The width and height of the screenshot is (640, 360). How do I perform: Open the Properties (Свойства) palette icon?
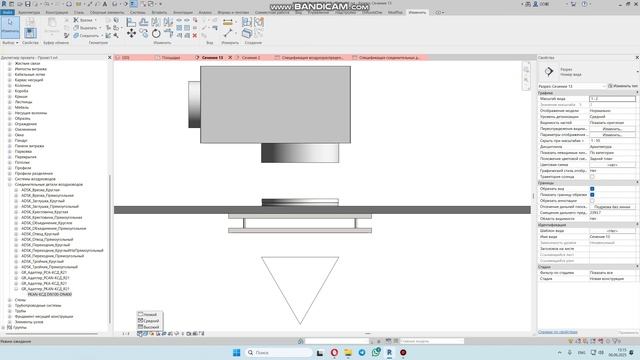[x=30, y=33]
